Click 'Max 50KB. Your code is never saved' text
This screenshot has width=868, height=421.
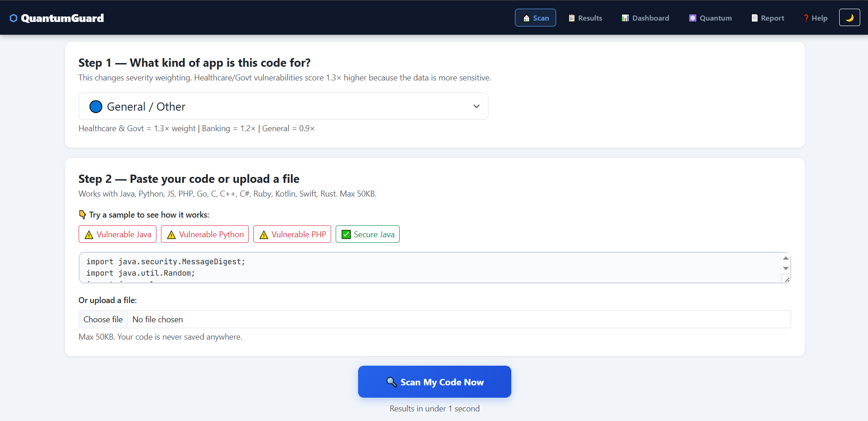point(160,337)
